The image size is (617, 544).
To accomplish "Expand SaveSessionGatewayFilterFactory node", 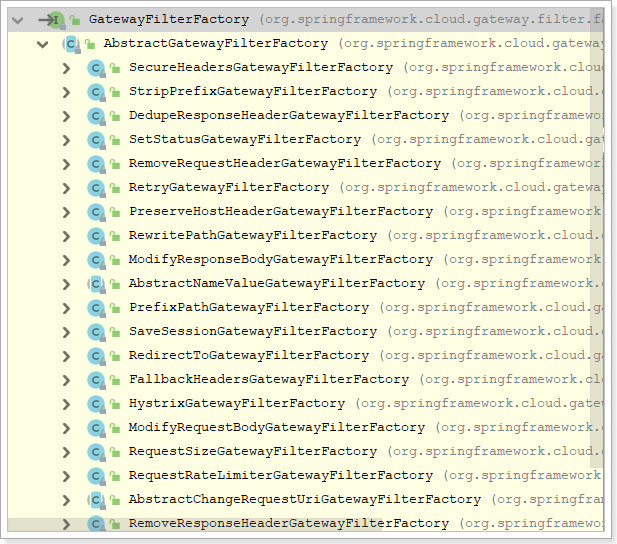I will (66, 333).
